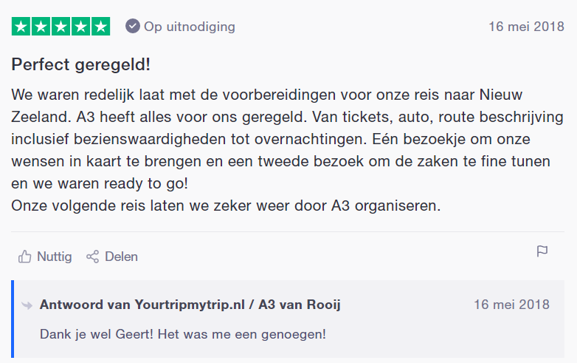
Task: Click the share icon beside Delen
Action: click(x=92, y=257)
